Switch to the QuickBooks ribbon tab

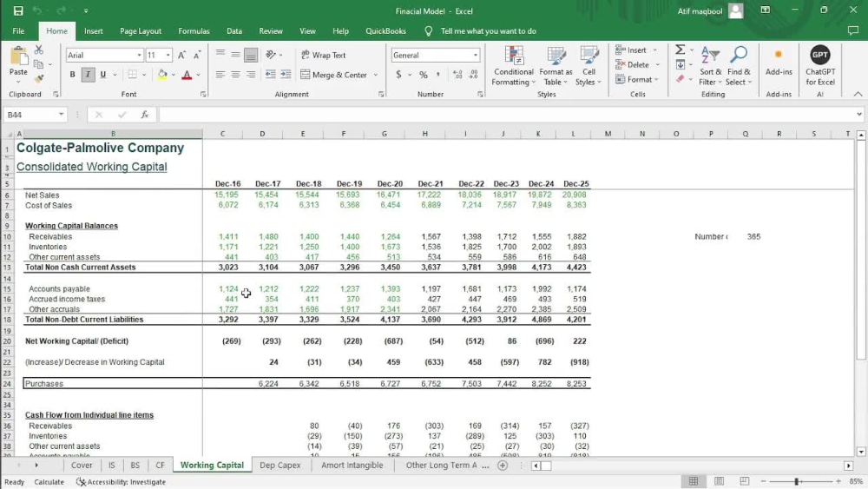click(x=385, y=31)
